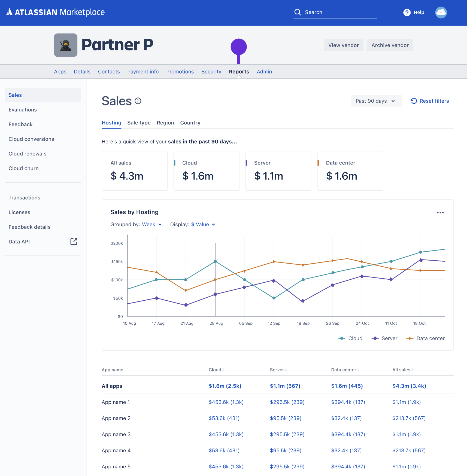Screen dimensions: 467x476
Task: Open the Display $ Value dropdown
Action: point(203,224)
